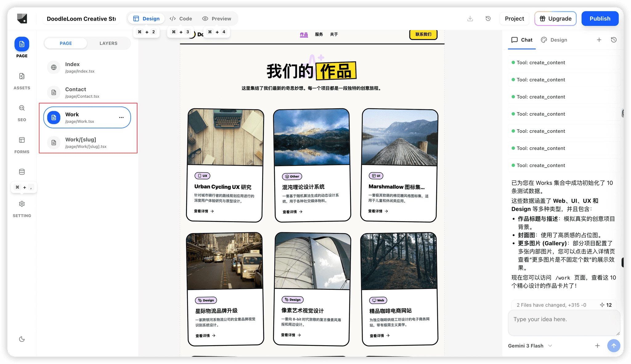Screen dimensions: 631x364
Task: Open the Setting gear icon
Action: [22, 204]
